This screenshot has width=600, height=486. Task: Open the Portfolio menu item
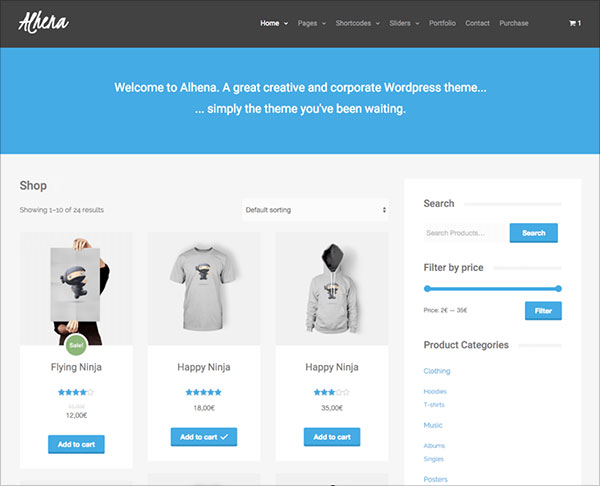(x=442, y=23)
